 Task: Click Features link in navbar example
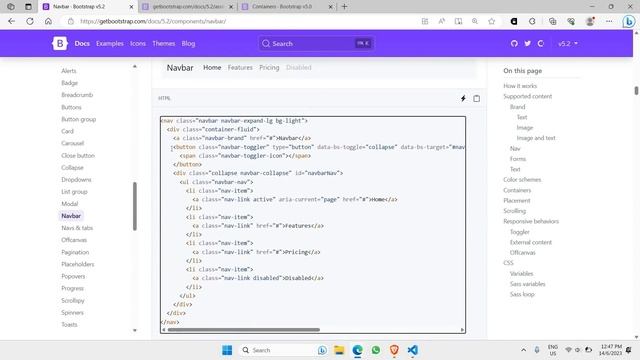[240, 67]
